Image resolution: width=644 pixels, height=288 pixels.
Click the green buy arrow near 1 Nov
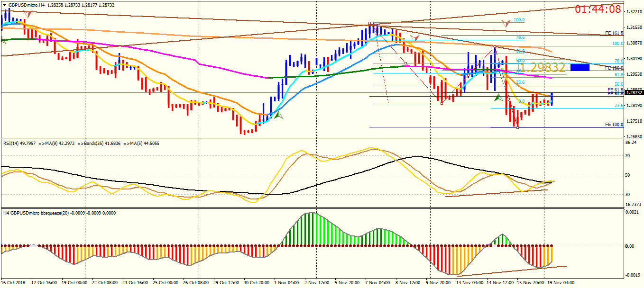click(278, 114)
